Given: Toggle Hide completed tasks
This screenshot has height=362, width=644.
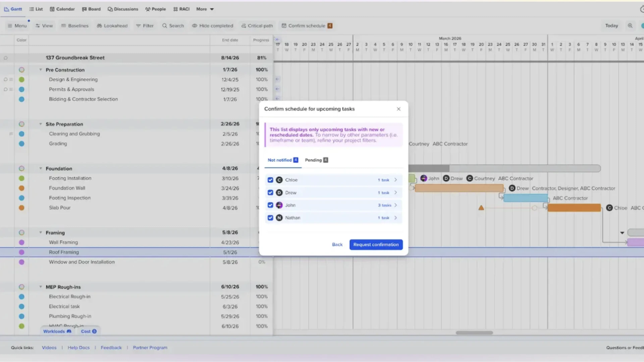Looking at the screenshot, I should coord(212,26).
